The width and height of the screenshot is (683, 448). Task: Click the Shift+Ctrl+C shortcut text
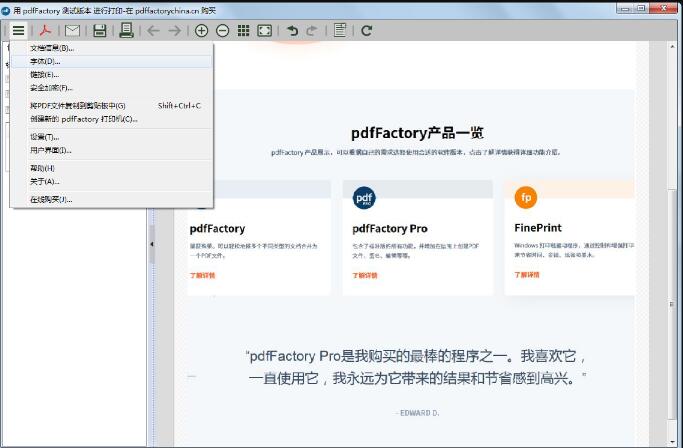pos(179,105)
